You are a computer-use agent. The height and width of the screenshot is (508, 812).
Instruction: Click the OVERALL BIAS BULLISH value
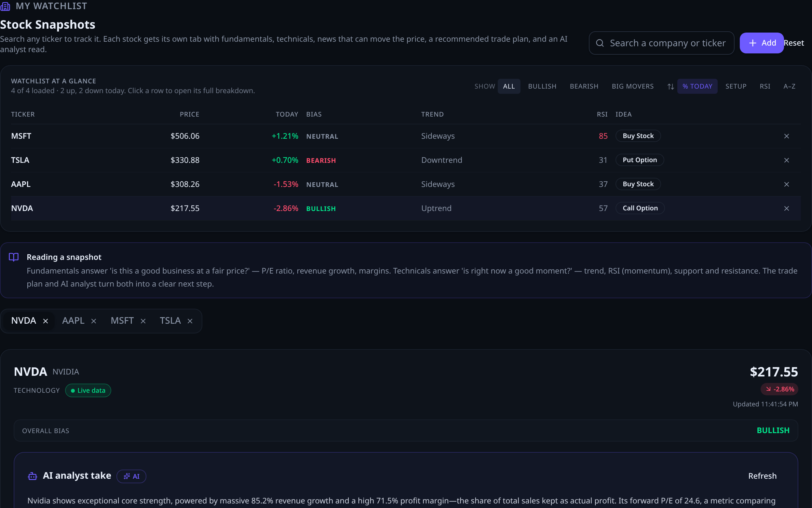773,430
